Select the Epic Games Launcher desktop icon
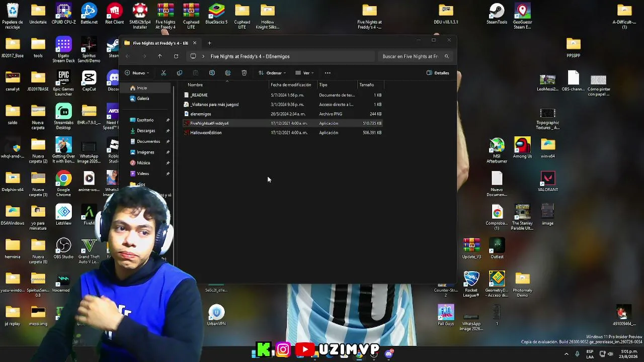This screenshot has height=362, width=644. tap(63, 83)
